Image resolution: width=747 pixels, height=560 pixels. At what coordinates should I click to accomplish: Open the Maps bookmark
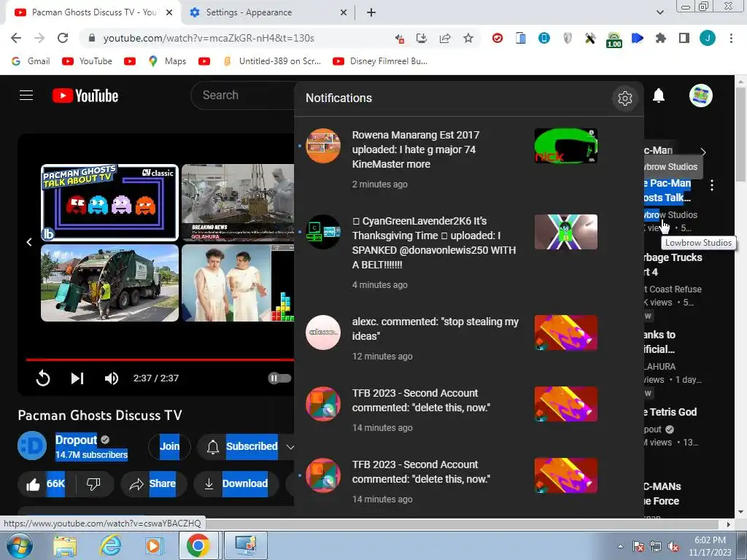tap(168, 61)
